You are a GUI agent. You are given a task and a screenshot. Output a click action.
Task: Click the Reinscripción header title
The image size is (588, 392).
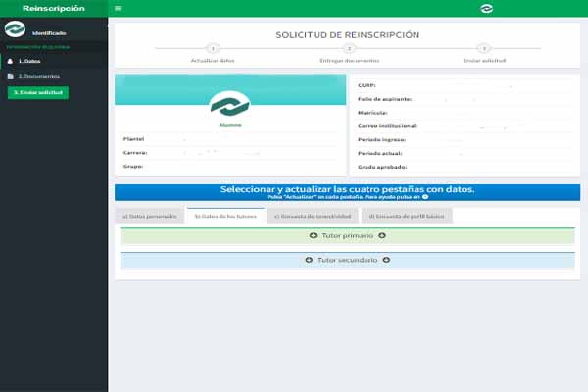(54, 8)
